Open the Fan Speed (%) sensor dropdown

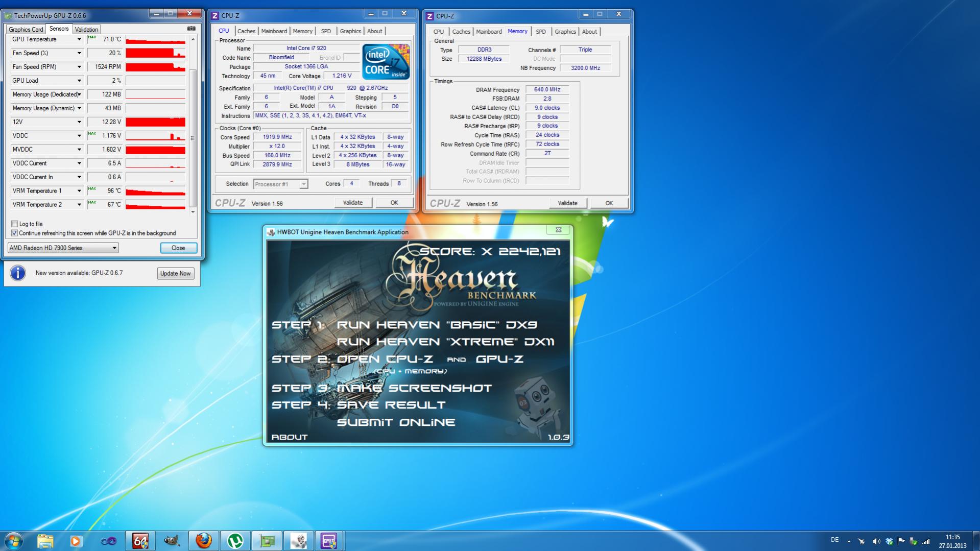79,53
